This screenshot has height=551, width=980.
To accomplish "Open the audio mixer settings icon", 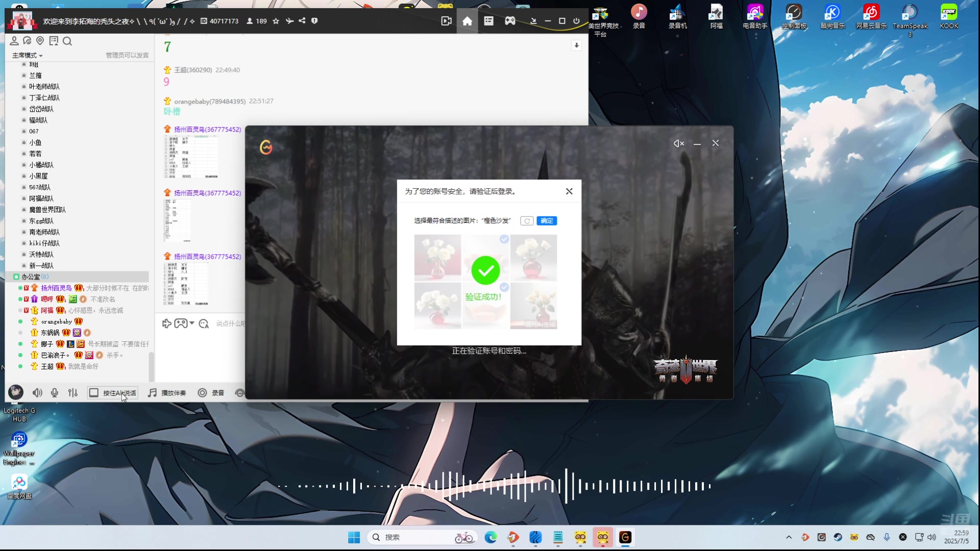I will [x=72, y=393].
